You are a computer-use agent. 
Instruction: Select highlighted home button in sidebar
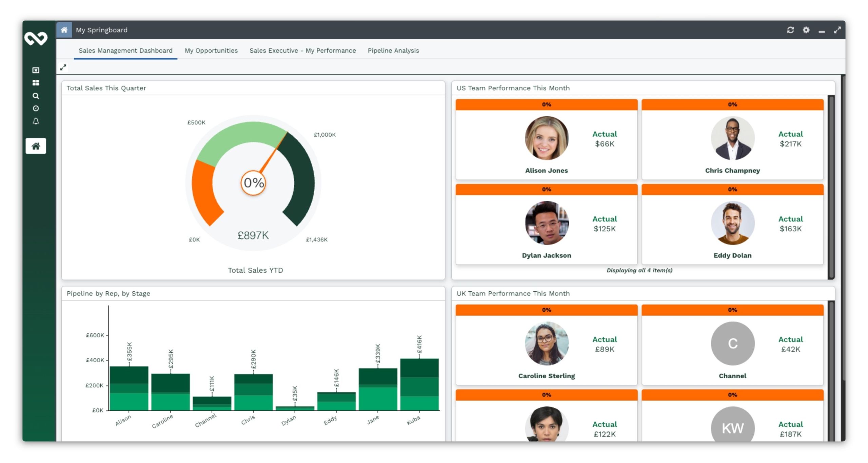coord(36,146)
